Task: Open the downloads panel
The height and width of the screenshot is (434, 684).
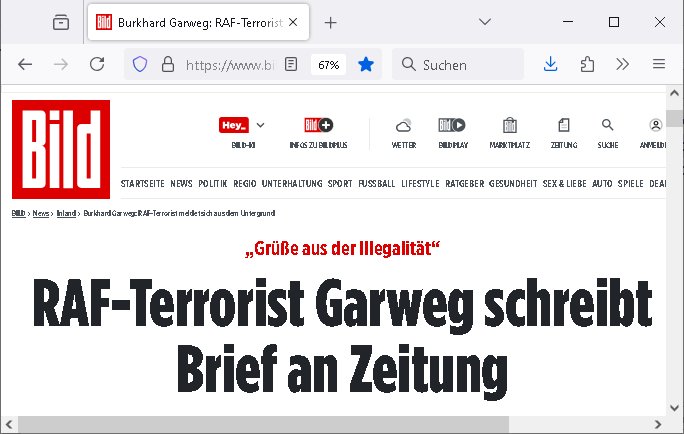Action: pos(551,64)
